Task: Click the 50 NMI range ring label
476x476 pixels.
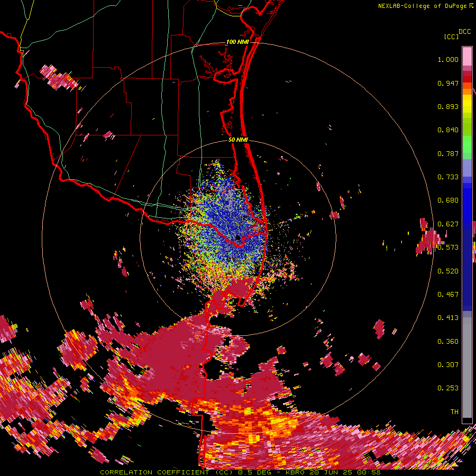Action: (x=238, y=140)
